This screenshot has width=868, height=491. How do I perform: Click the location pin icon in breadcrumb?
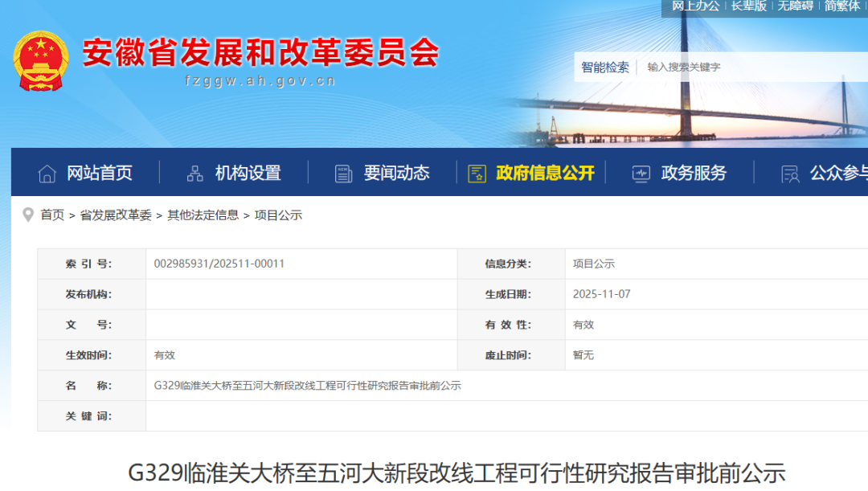(x=28, y=215)
